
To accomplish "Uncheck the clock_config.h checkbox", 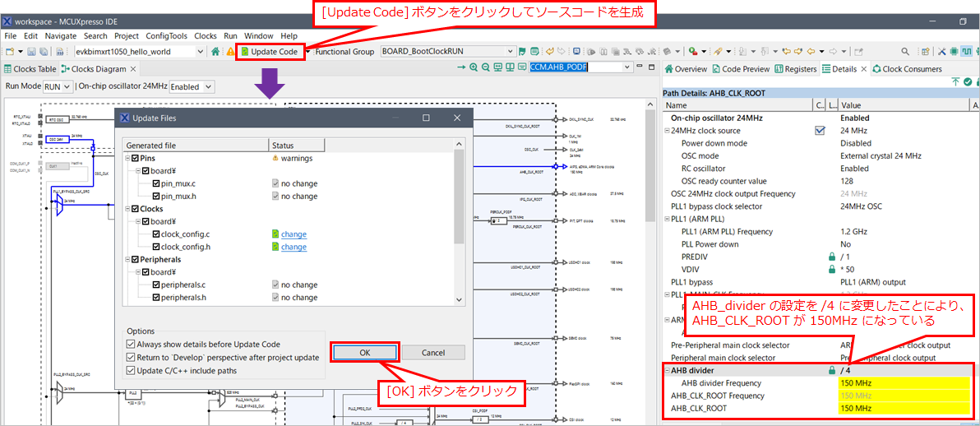I will click(156, 247).
